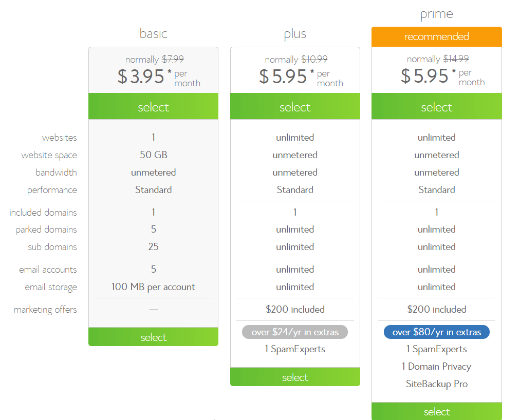Image resolution: width=520 pixels, height=420 pixels.
Task: Click the top select button for basic plan
Action: (153, 106)
